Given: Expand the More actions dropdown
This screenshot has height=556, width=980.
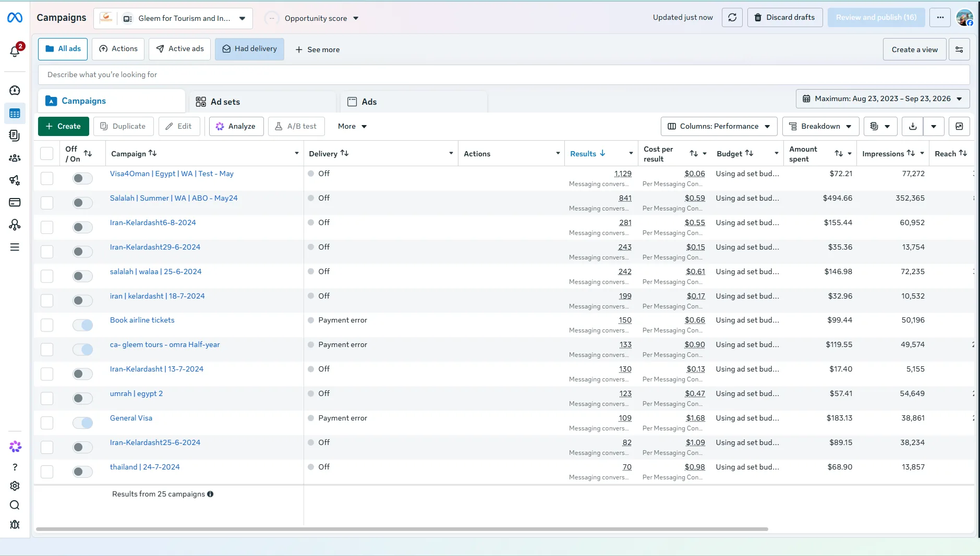Looking at the screenshot, I should (x=352, y=126).
